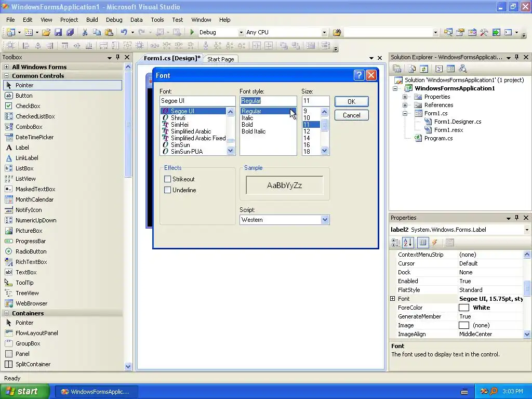Image resolution: width=532 pixels, height=399 pixels.
Task: Open the Debug configuration dropdown
Action: pos(241,33)
